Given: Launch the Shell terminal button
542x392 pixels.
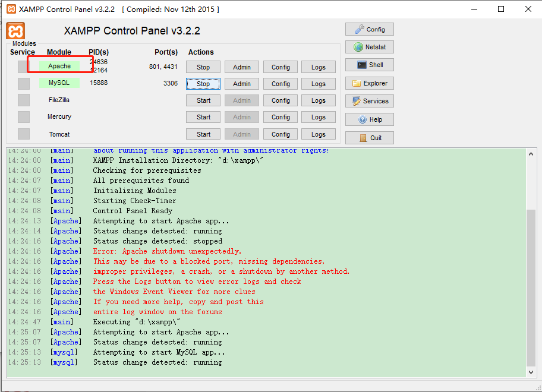Looking at the screenshot, I should point(370,65).
